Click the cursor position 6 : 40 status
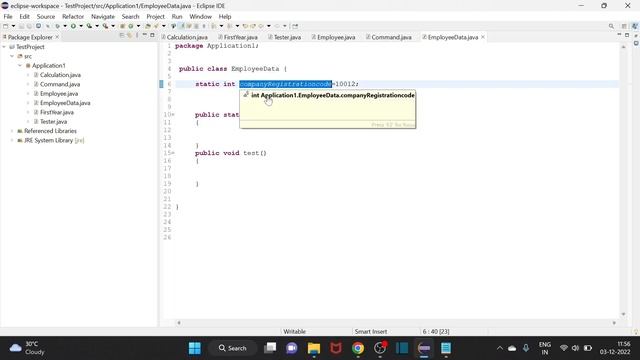This screenshot has height=360, width=640. pos(436,331)
